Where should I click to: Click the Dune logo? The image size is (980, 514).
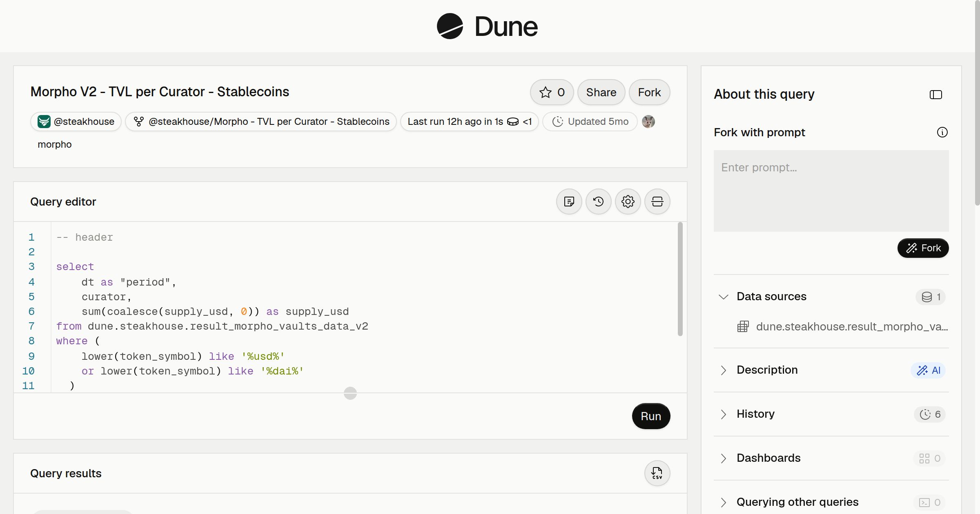(487, 26)
